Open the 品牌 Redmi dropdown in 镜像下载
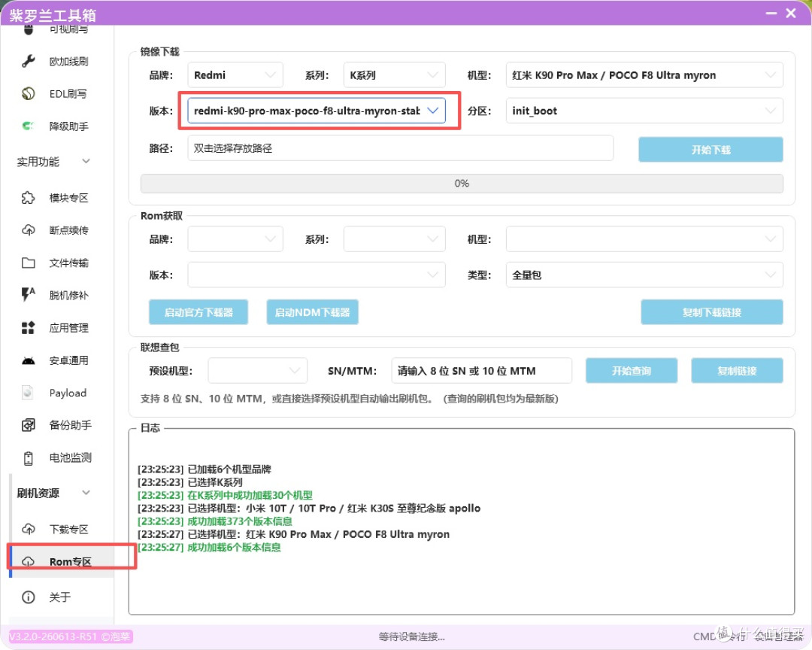 [235, 75]
